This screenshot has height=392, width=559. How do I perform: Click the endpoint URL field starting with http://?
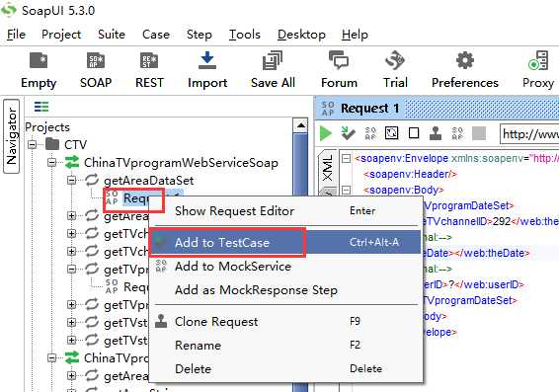[x=529, y=134]
